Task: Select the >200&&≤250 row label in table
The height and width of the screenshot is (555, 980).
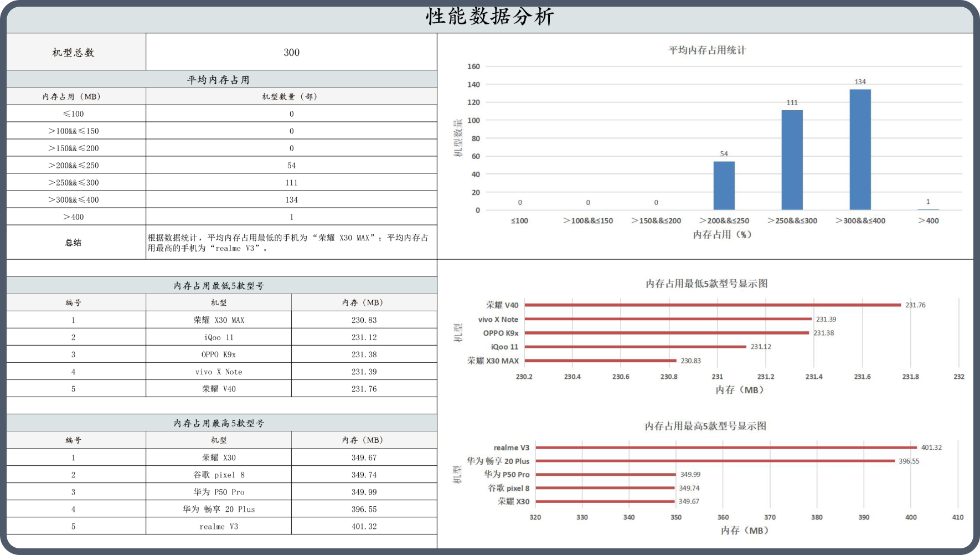Action: click(x=73, y=166)
